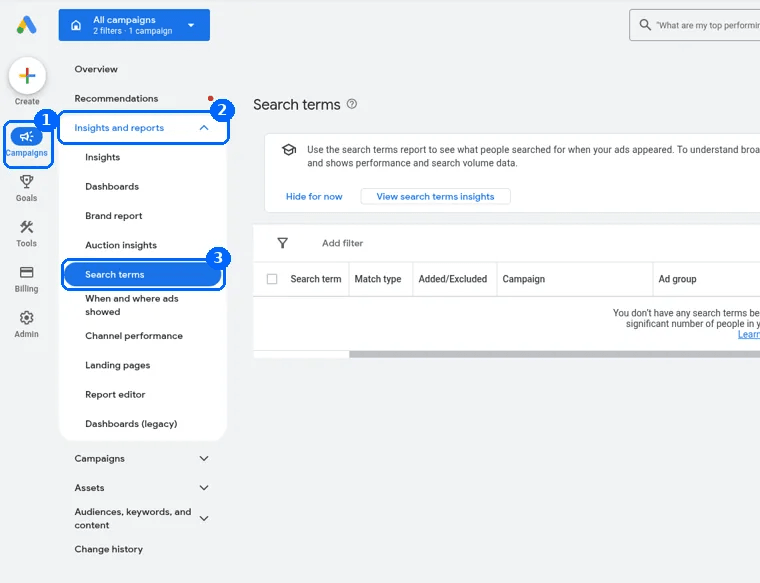Expand Audiences, keywords, and content chevron
Image resolution: width=760 pixels, height=583 pixels.
(204, 519)
